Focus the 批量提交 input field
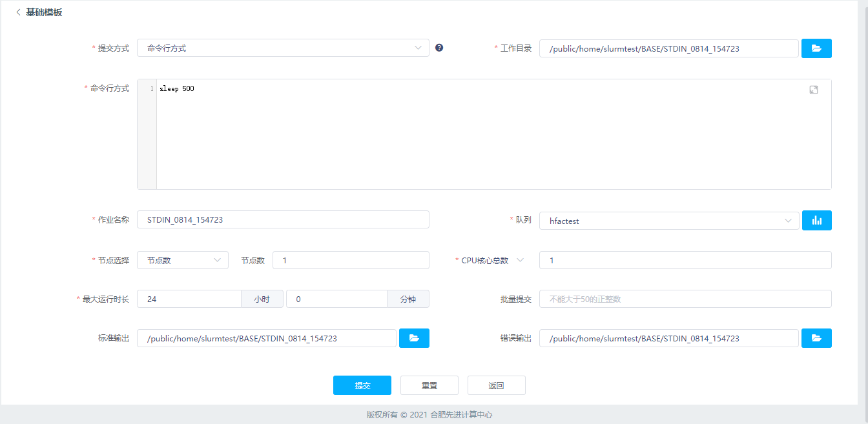Viewport: 868px width, 424px height. (x=685, y=299)
